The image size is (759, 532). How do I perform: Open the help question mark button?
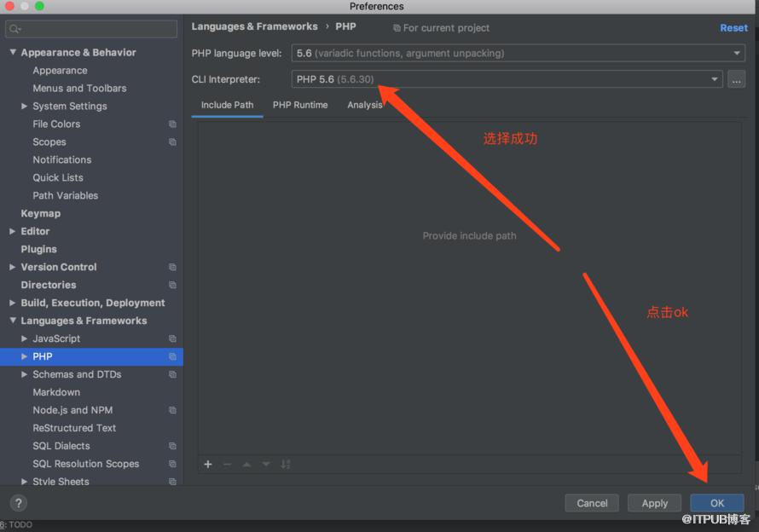tap(19, 503)
